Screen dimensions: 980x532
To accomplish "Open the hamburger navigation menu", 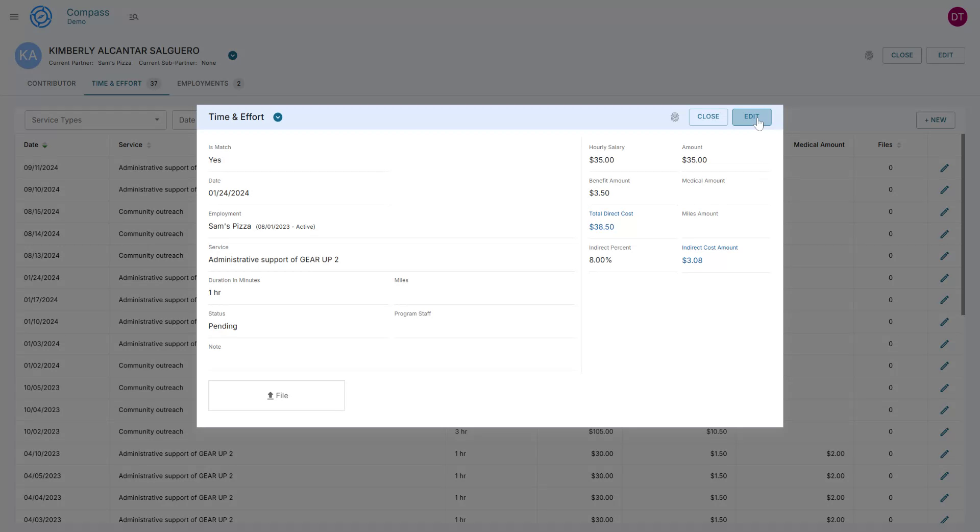I will click(14, 17).
